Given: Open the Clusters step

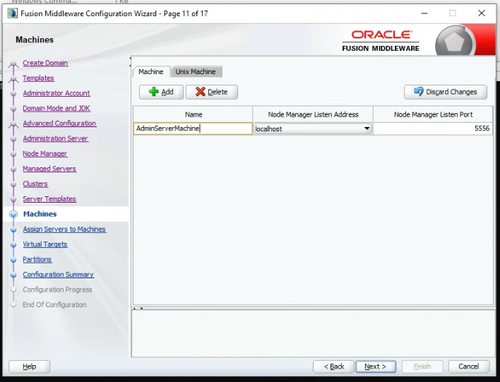Looking at the screenshot, I should click(x=35, y=184).
